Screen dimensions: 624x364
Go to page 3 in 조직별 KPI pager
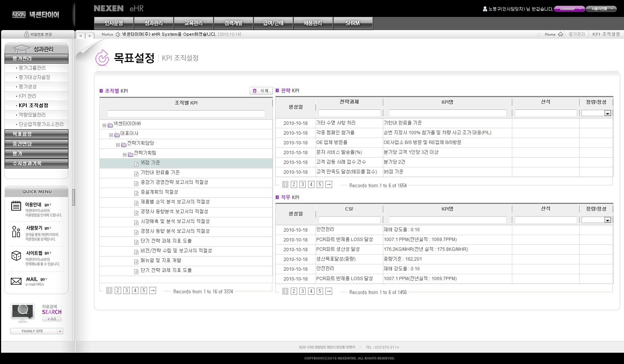[126, 290]
